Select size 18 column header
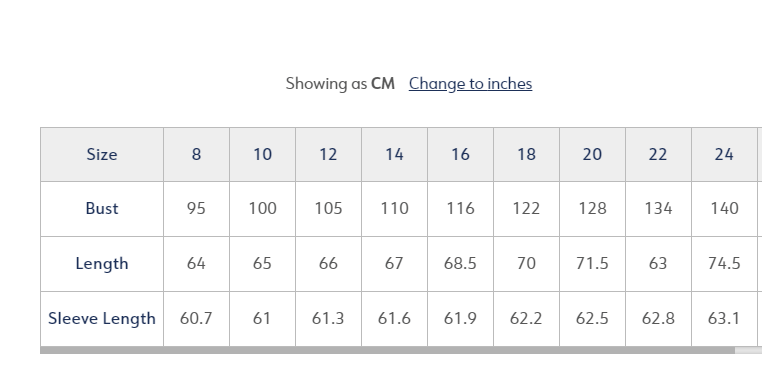762x374 pixels. pyautogui.click(x=527, y=154)
